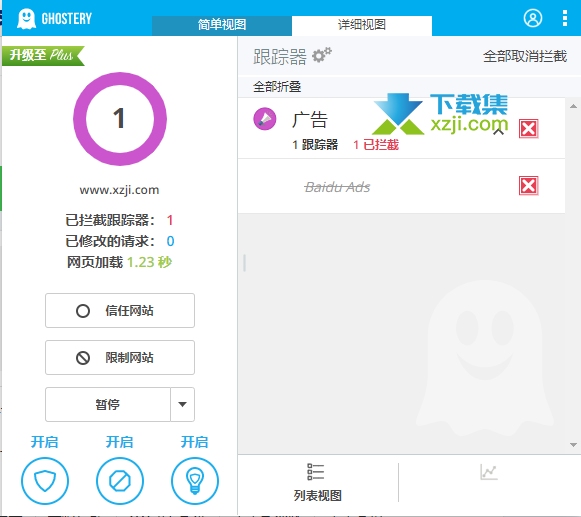Select the list view icon
Screen dimensions: 581x517
click(x=316, y=472)
